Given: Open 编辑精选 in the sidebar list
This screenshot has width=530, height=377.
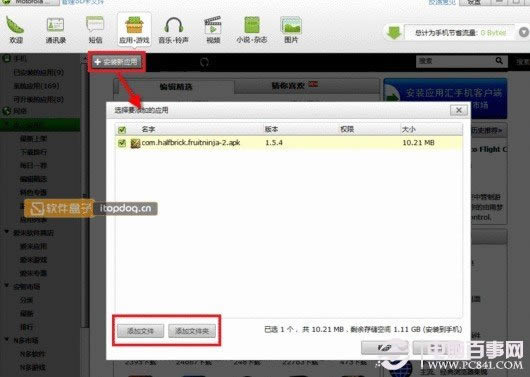Looking at the screenshot, I should pos(33,179).
